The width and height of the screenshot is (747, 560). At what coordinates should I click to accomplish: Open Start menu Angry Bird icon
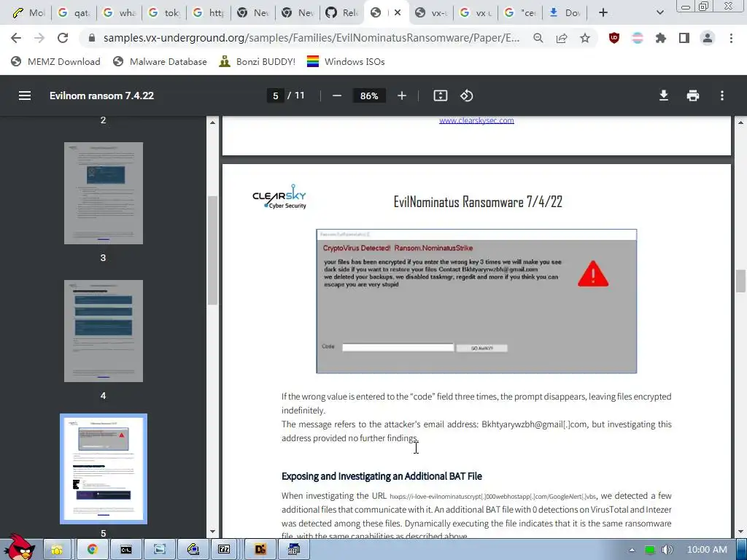(18, 548)
